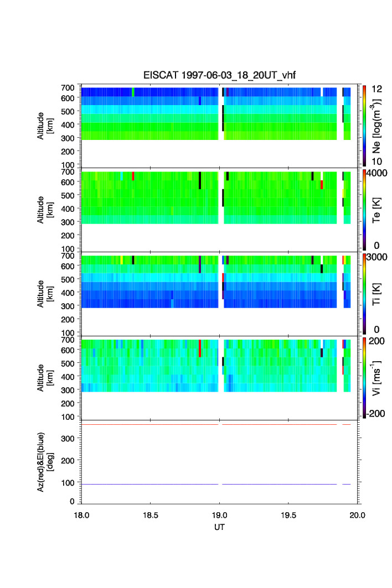Viewport: 392px width, 588px height.
Task: Select the Ti ion temperature color bar
Action: click(x=364, y=294)
